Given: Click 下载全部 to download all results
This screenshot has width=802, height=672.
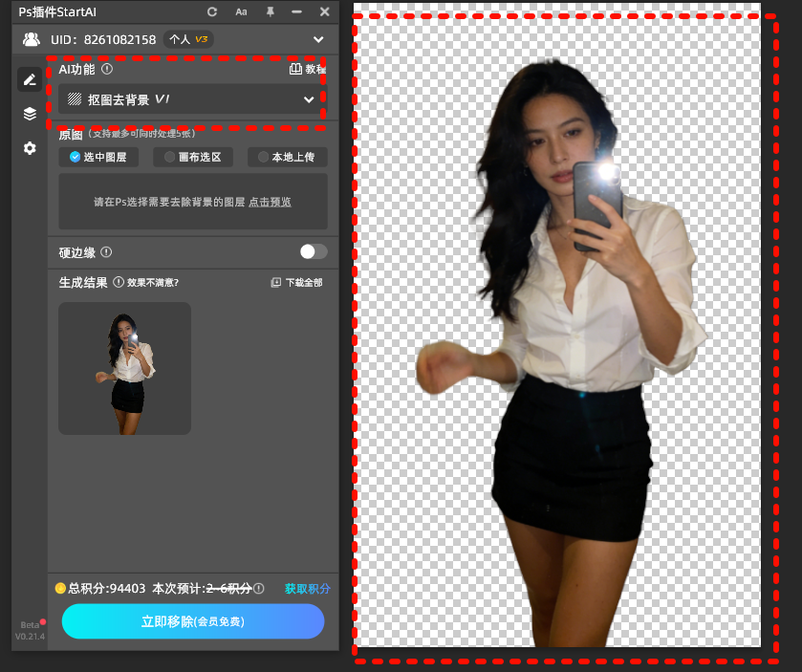Looking at the screenshot, I should point(297,283).
